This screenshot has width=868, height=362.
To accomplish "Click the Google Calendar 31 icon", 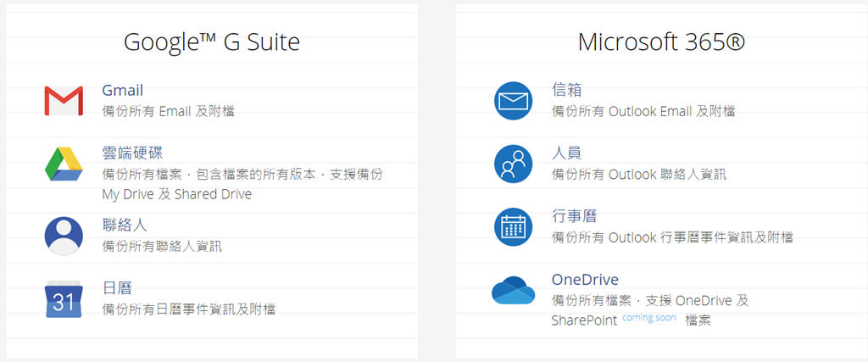I will (64, 298).
